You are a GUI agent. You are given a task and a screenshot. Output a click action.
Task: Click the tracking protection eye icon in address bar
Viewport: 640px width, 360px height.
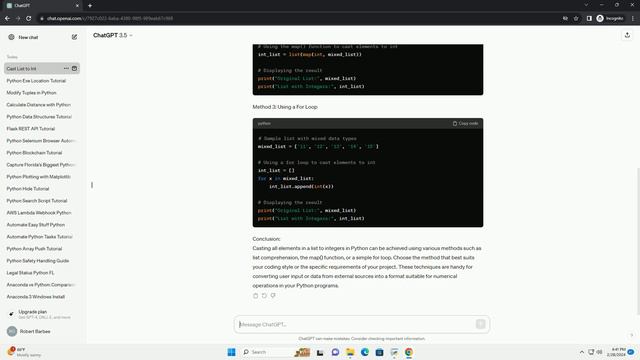(565, 18)
